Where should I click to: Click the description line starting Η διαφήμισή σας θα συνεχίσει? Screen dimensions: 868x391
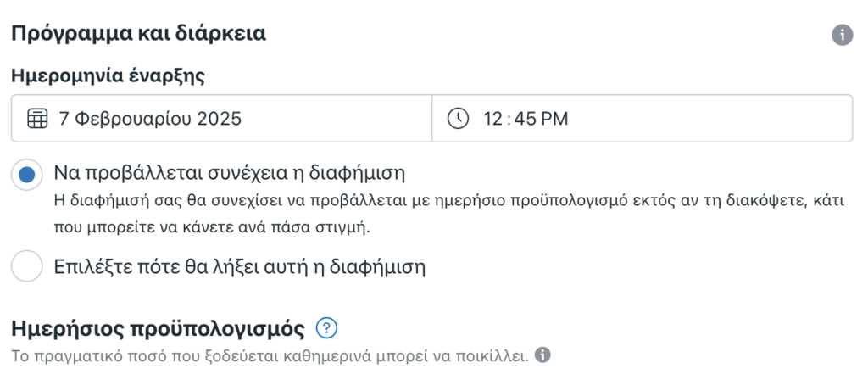[x=449, y=200]
